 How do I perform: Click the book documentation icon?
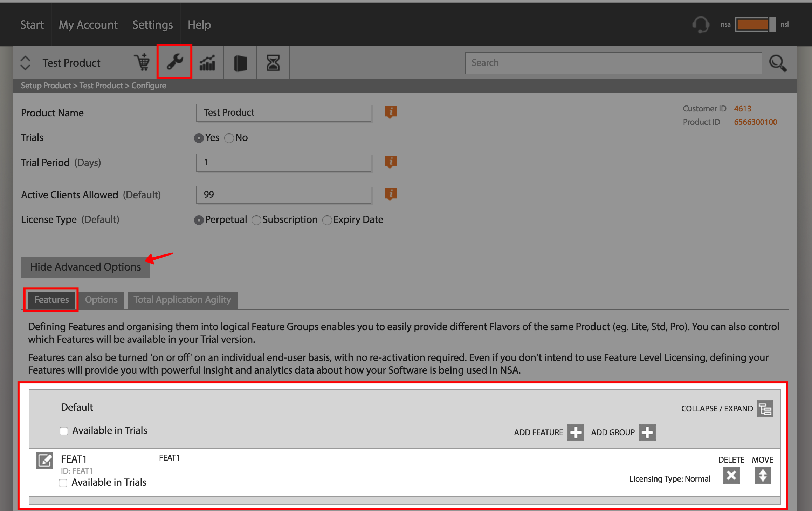coord(240,63)
